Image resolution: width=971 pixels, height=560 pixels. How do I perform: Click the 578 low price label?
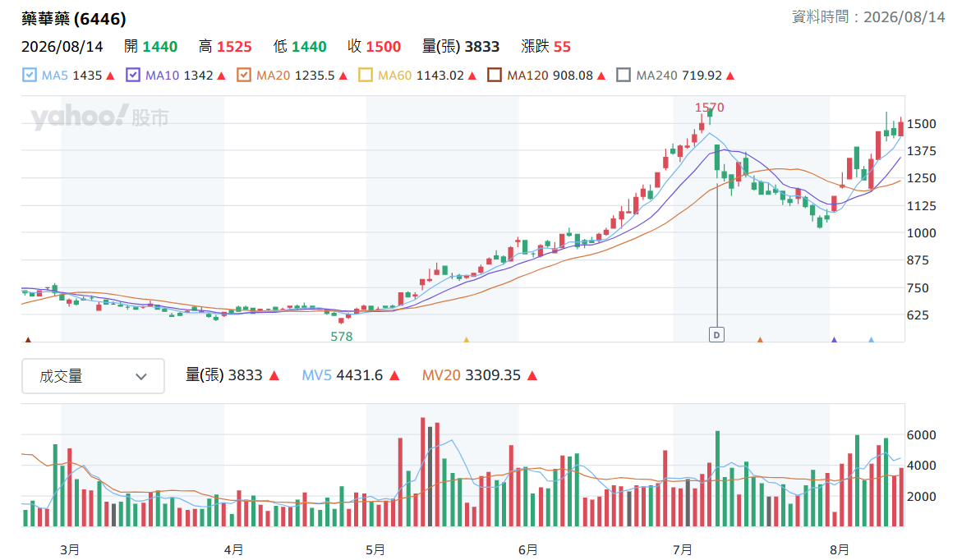point(341,337)
